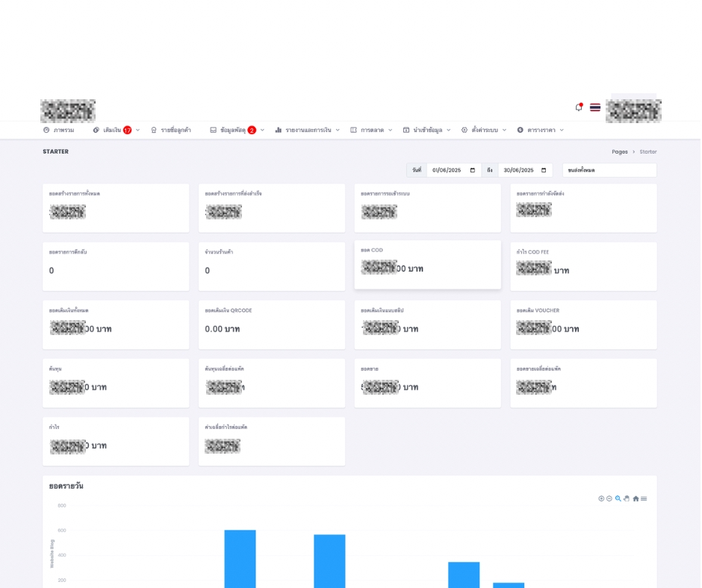Open the ตั้งค่าระบบ system settings menu
Viewport: 702px width, 588px height.
(484, 130)
